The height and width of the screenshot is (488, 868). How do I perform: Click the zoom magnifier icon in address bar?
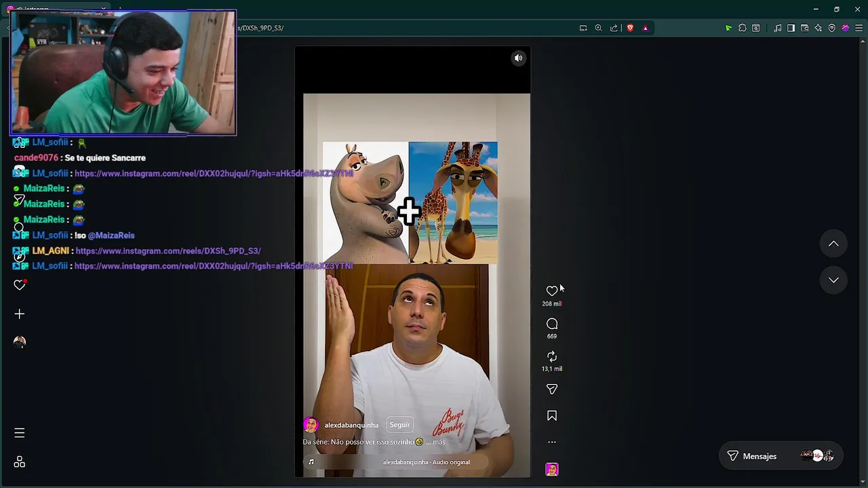tap(598, 28)
